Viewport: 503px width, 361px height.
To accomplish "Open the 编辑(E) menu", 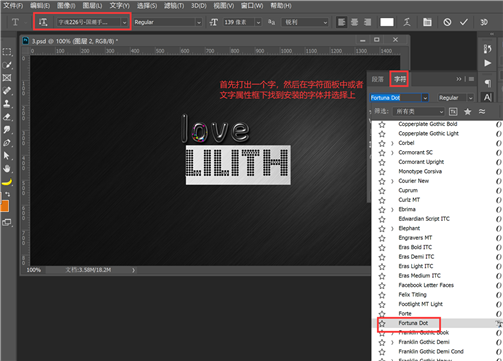I will point(40,6).
